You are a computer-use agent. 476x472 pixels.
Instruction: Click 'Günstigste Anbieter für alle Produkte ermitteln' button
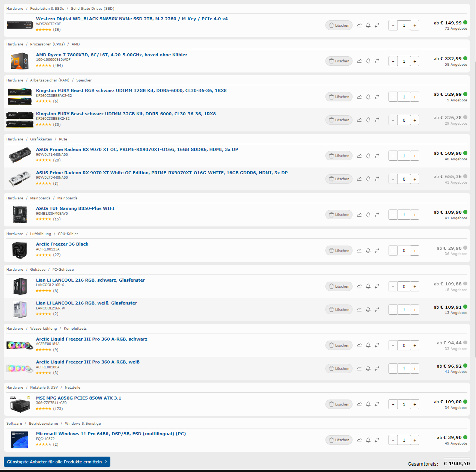point(57,462)
